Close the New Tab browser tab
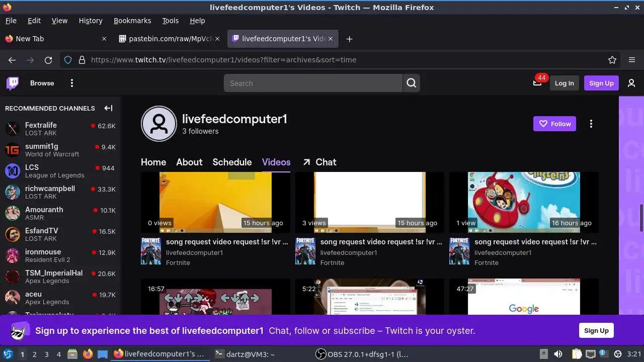644x362 pixels. pos(104,39)
